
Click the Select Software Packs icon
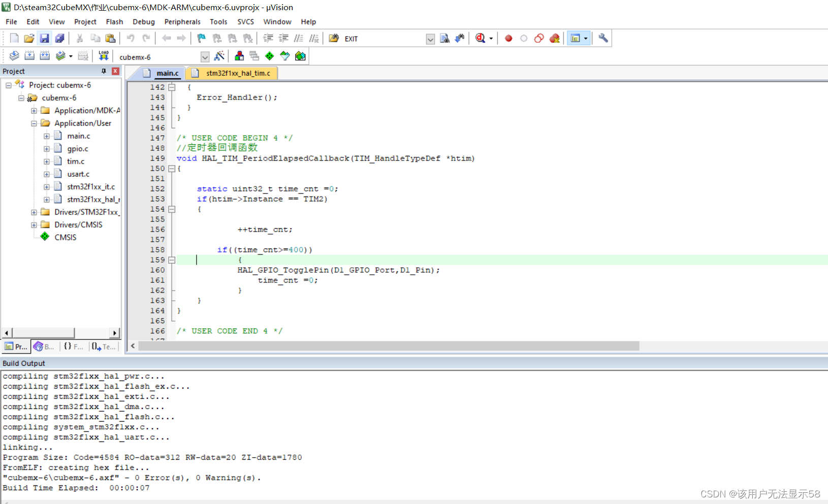[285, 56]
